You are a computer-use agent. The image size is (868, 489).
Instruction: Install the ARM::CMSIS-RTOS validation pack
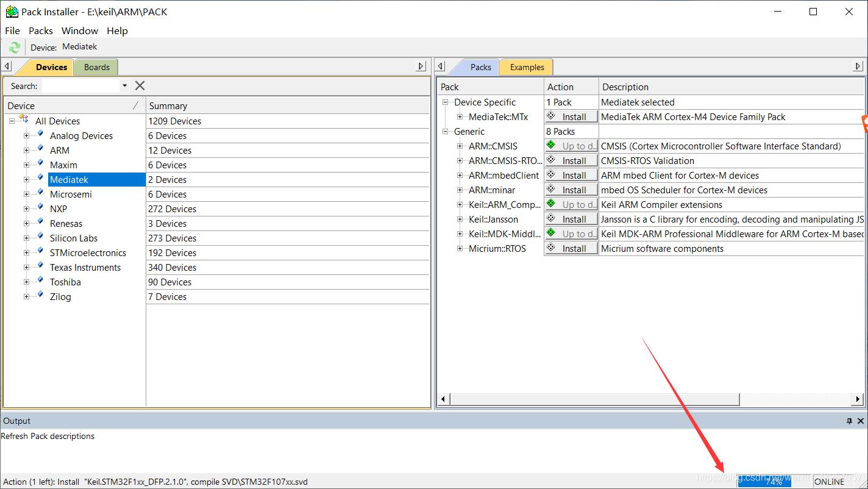point(571,161)
